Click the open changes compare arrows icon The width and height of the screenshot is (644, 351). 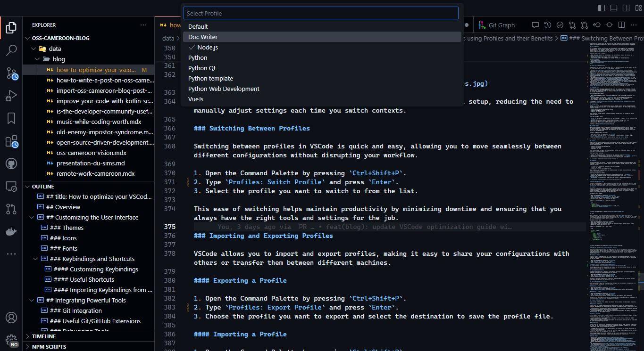[572, 25]
